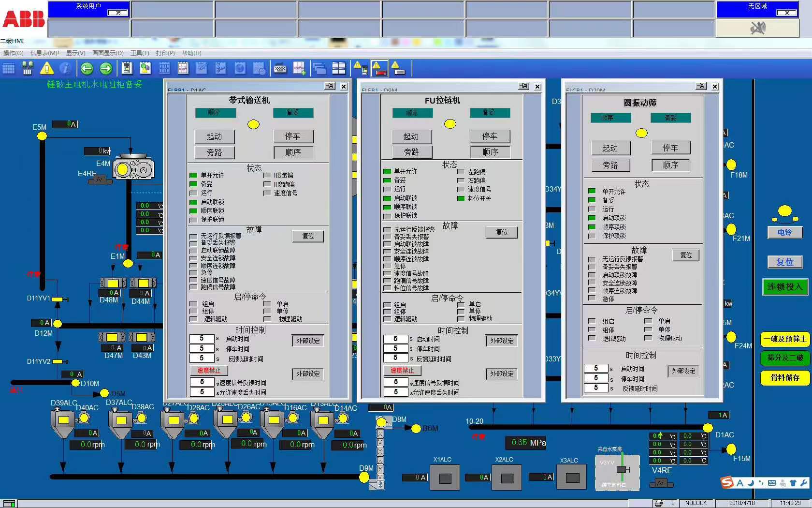Open the 操作(O) menu

pos(13,53)
